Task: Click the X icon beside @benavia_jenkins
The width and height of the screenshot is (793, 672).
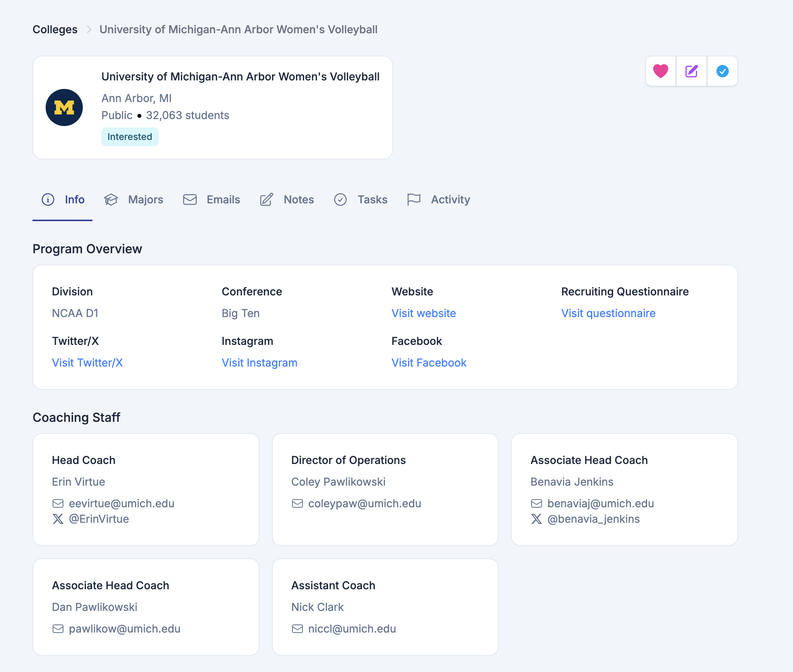Action: point(537,519)
